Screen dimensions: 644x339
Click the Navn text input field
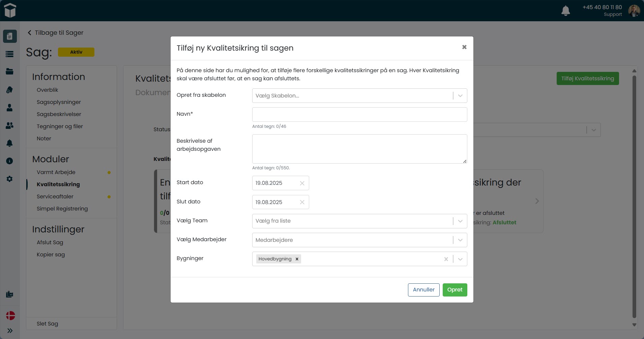359,115
